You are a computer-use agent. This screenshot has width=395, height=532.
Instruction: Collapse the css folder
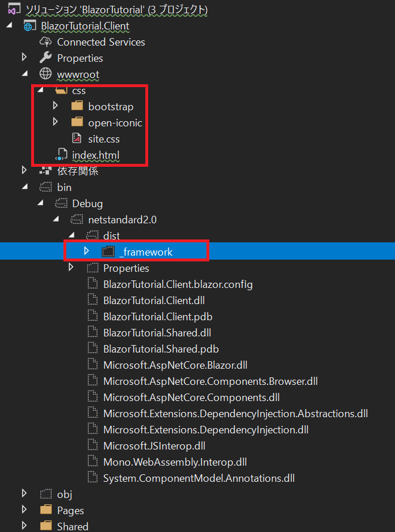coord(40,89)
